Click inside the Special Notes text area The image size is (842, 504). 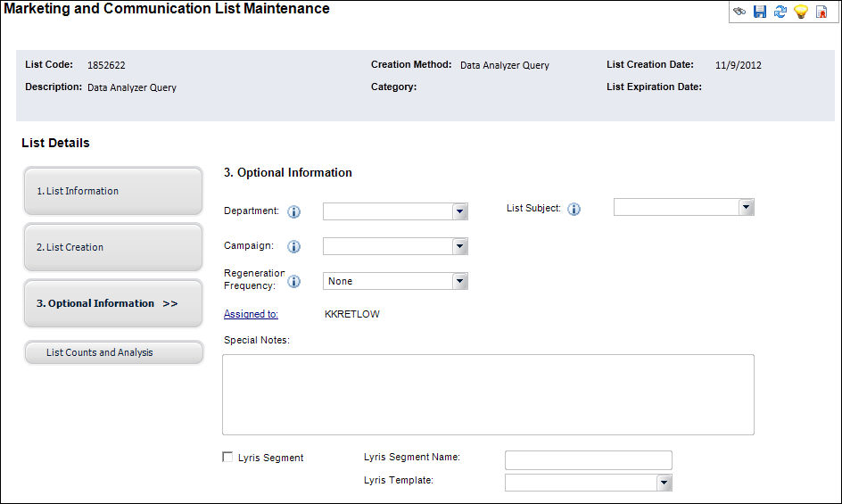tap(488, 394)
